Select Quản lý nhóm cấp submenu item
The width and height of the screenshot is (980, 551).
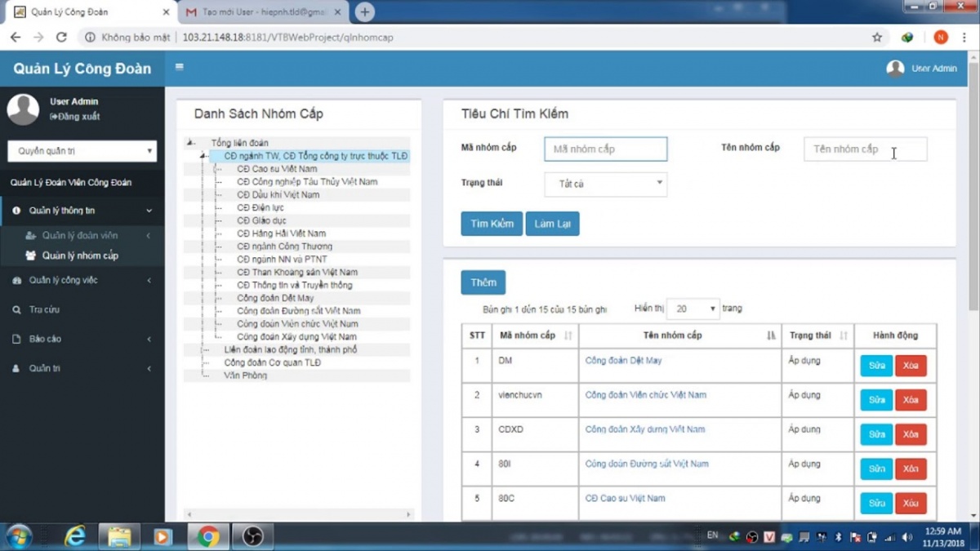[80, 256]
